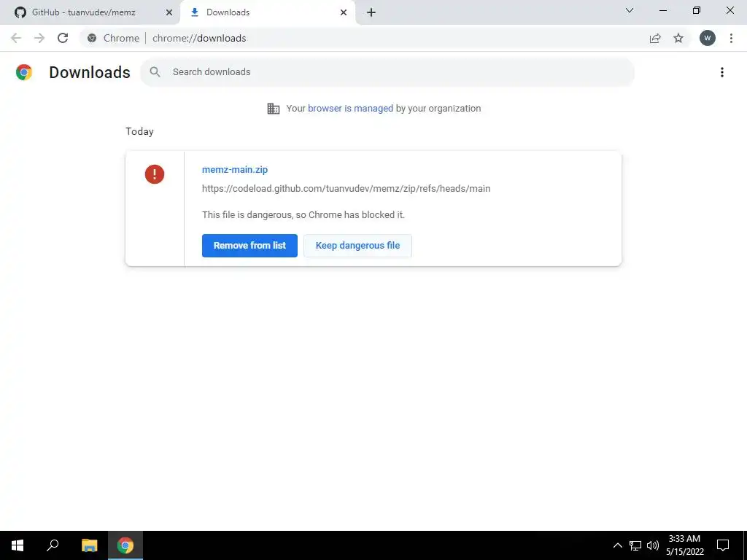Click the browser forward arrow
Image resolution: width=747 pixels, height=560 pixels.
pyautogui.click(x=39, y=38)
